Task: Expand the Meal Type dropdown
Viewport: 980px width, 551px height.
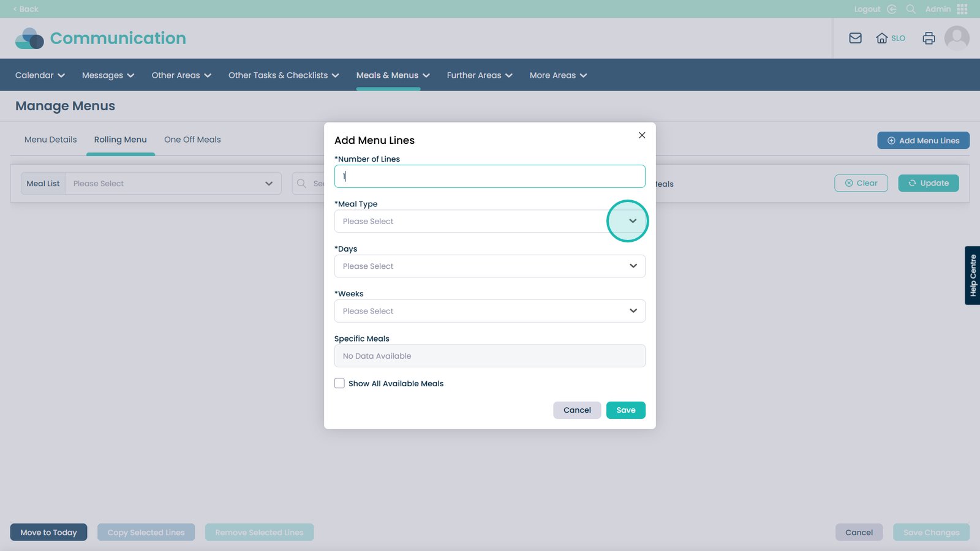Action: point(632,221)
